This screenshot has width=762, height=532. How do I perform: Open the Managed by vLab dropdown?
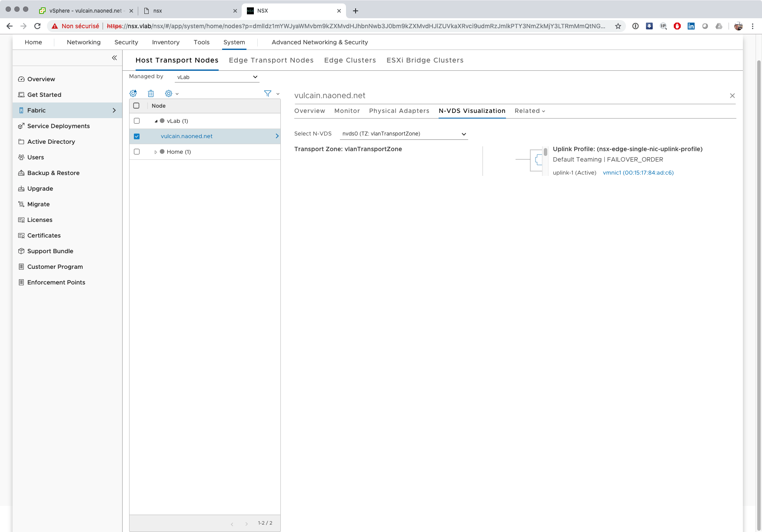click(x=216, y=77)
